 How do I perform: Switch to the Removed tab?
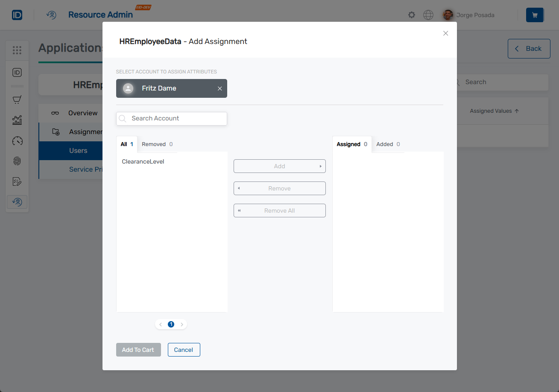155,144
